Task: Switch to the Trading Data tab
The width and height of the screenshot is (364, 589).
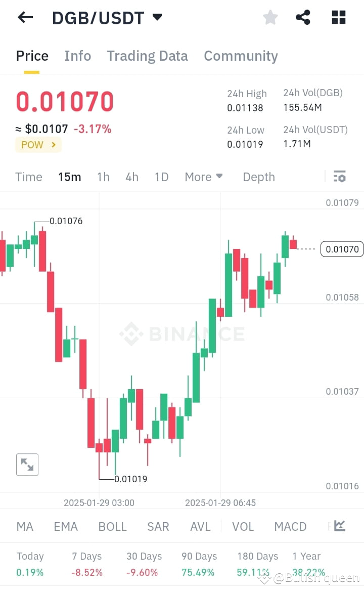Action: pos(147,56)
